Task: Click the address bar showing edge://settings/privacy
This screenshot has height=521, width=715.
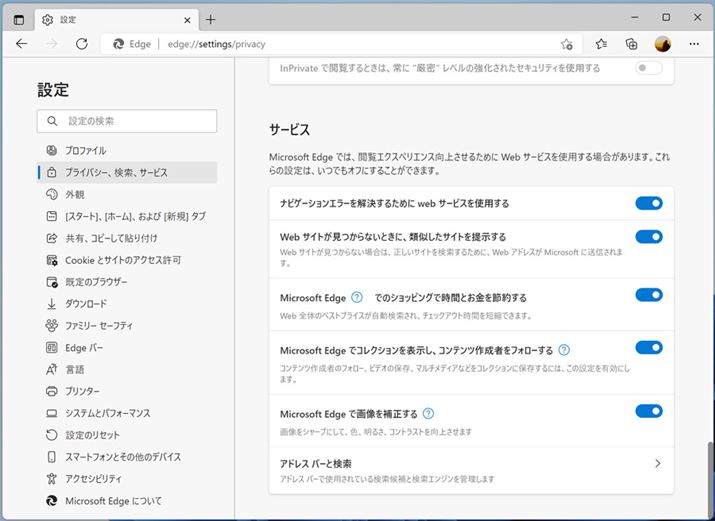Action: tap(330, 44)
